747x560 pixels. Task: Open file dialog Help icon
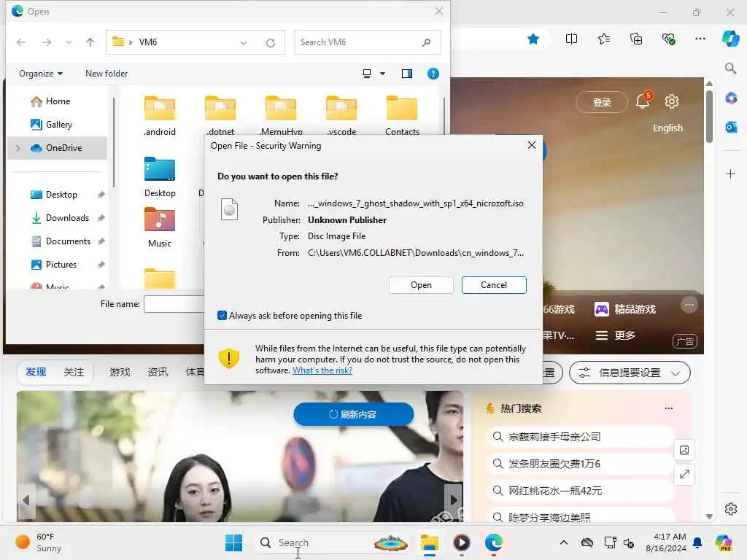[x=433, y=74]
